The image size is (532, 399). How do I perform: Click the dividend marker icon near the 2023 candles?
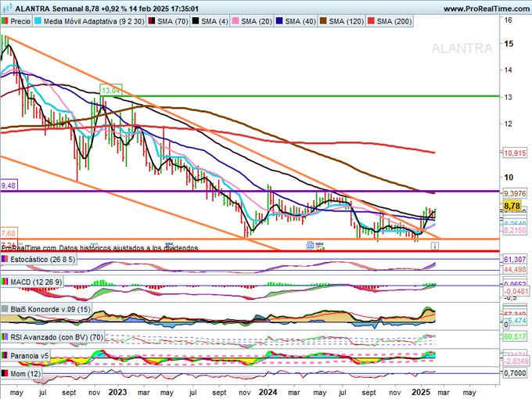169,244
